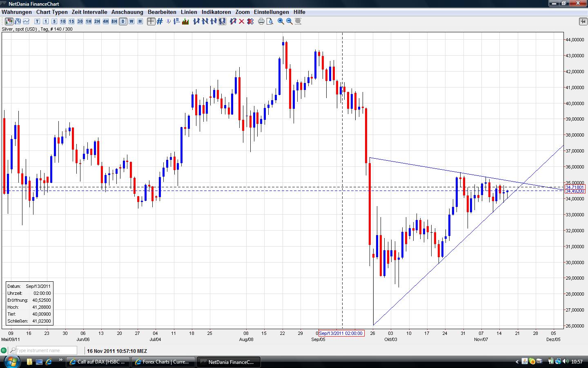588x368 pixels.
Task: Open the Linien menu
Action: pyautogui.click(x=189, y=12)
